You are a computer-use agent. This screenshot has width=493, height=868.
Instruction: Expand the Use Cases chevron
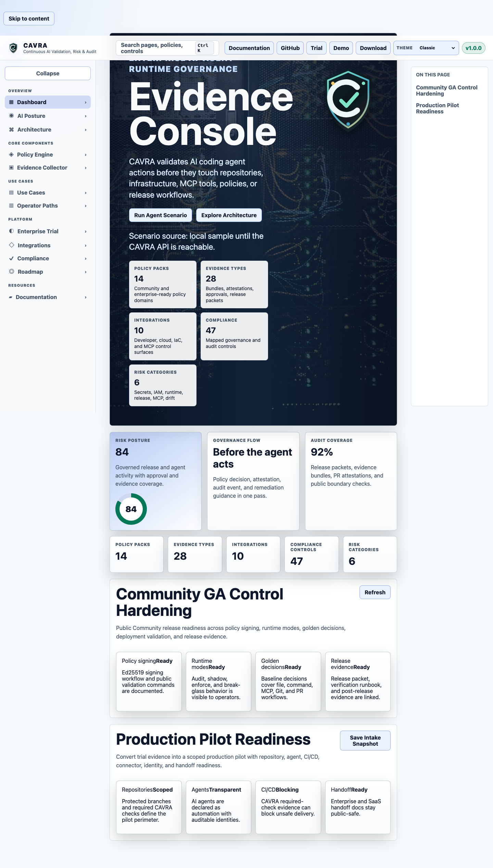pyautogui.click(x=86, y=193)
